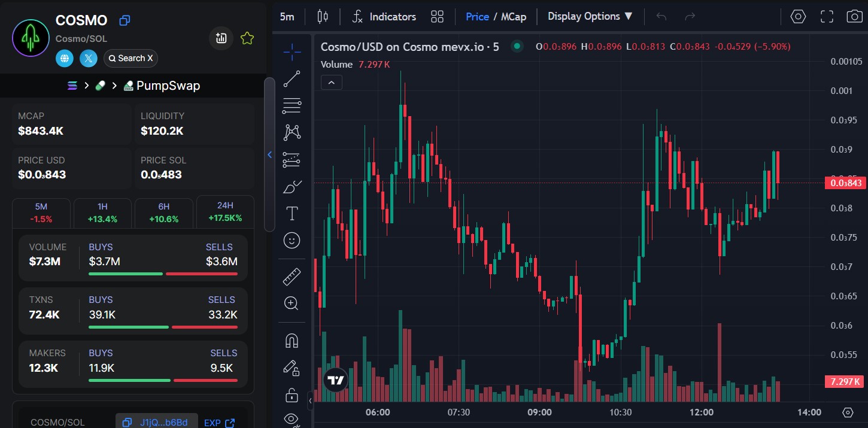Click the Solana chain icon in breadcrumb
The height and width of the screenshot is (428, 868).
(x=72, y=86)
